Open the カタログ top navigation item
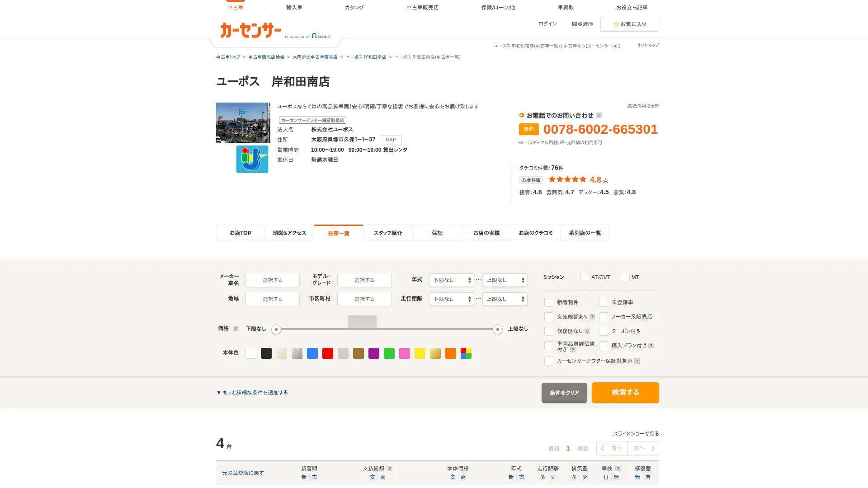The width and height of the screenshot is (868, 488). coord(354,8)
